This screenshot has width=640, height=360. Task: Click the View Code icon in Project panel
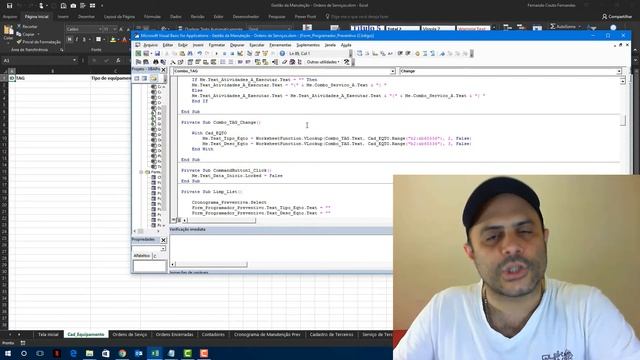[x=137, y=78]
